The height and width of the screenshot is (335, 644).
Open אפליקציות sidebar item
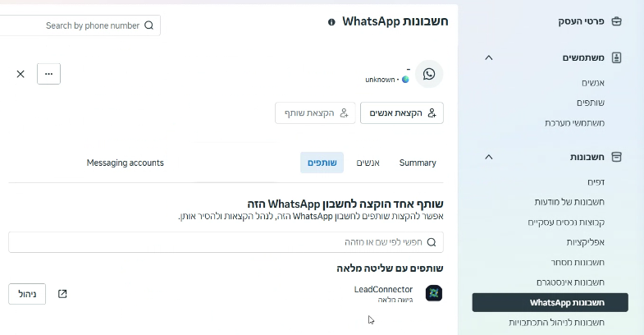click(585, 242)
